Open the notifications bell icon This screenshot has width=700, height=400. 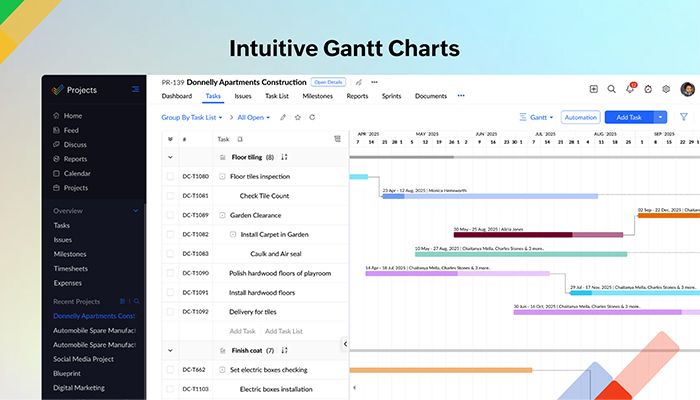point(630,89)
